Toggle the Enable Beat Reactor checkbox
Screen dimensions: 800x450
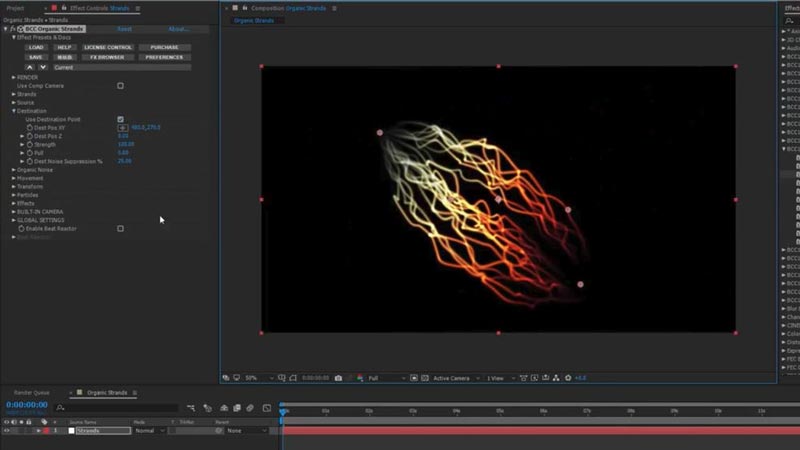120,229
